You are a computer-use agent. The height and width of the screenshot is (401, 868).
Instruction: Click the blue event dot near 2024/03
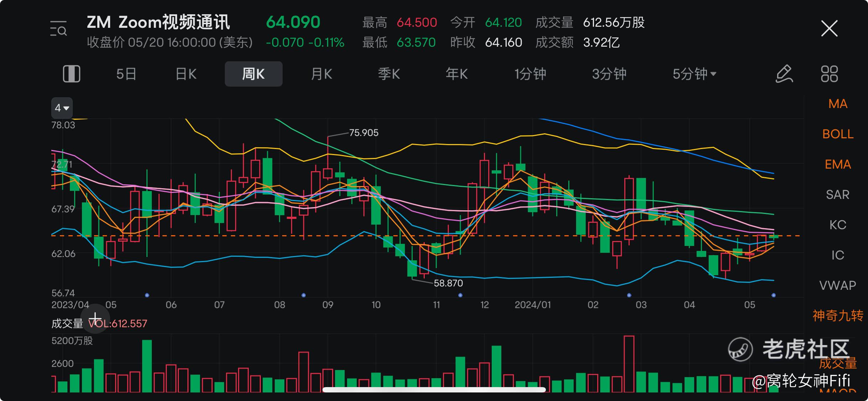pyautogui.click(x=629, y=295)
